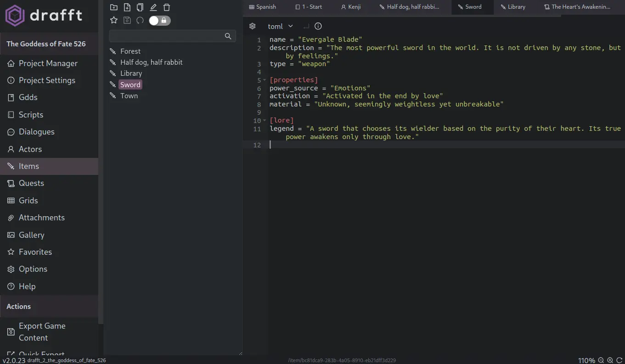The height and width of the screenshot is (364, 625).
Task: Collapse the [lore] section fold arrow
Action: (x=265, y=121)
